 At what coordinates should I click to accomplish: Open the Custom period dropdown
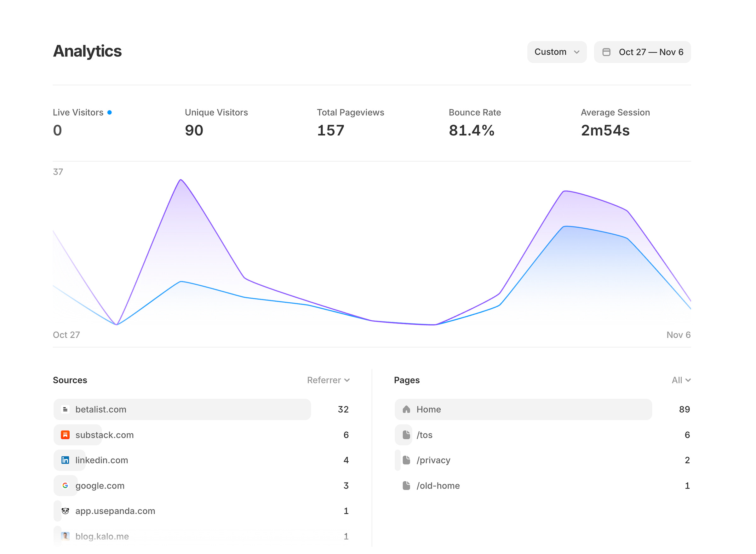(557, 52)
